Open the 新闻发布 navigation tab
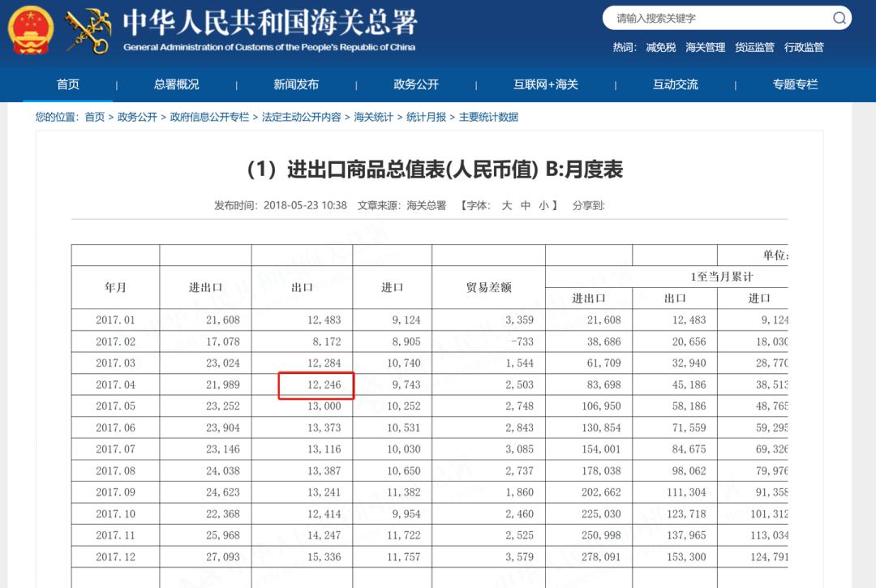Screen dimensions: 876x588 point(294,84)
